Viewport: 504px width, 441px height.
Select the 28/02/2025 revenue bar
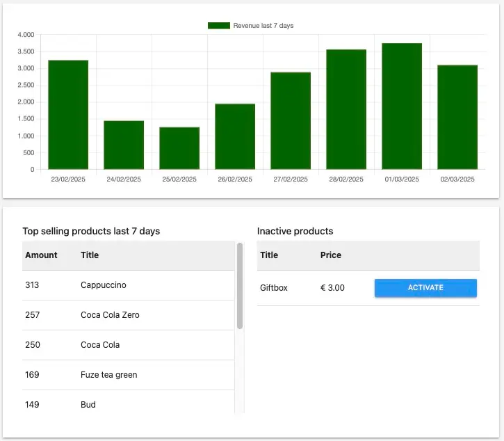point(346,109)
